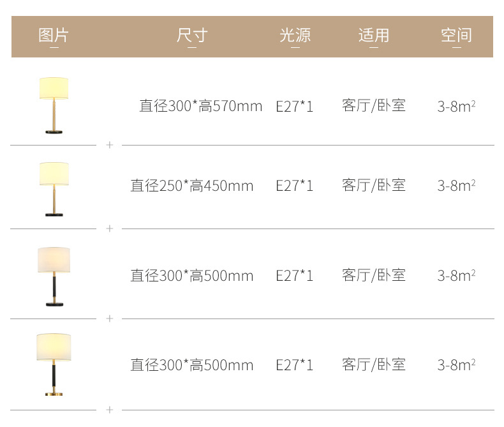Select the 尺寸 column header
Screen dimensions: 504x427
[192, 35]
